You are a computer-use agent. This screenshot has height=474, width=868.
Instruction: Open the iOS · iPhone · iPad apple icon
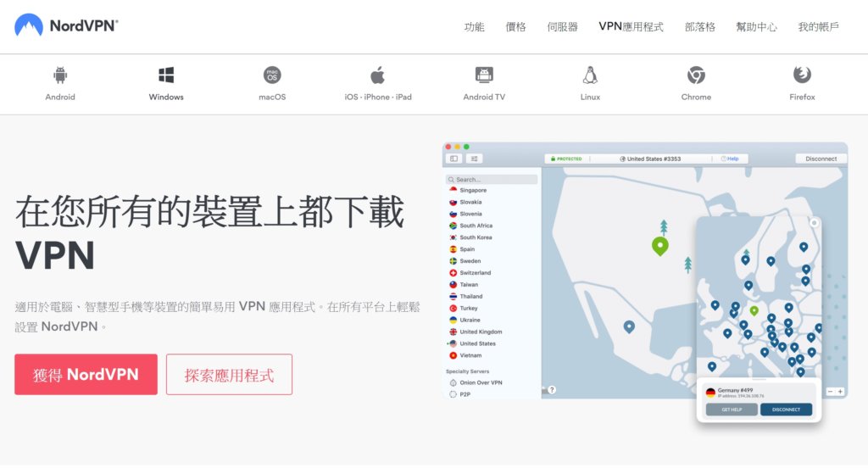click(x=377, y=75)
